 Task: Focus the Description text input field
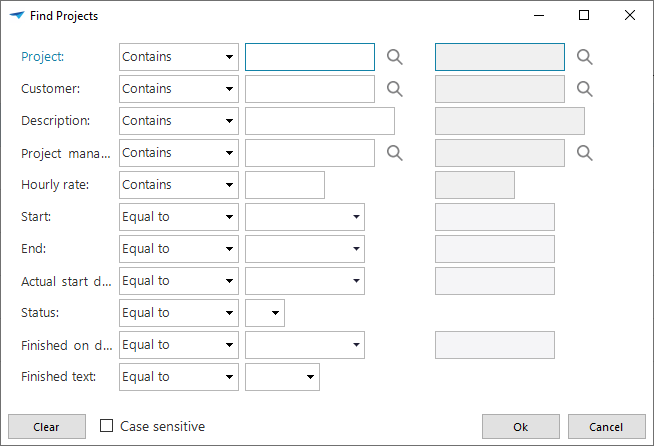coord(319,121)
